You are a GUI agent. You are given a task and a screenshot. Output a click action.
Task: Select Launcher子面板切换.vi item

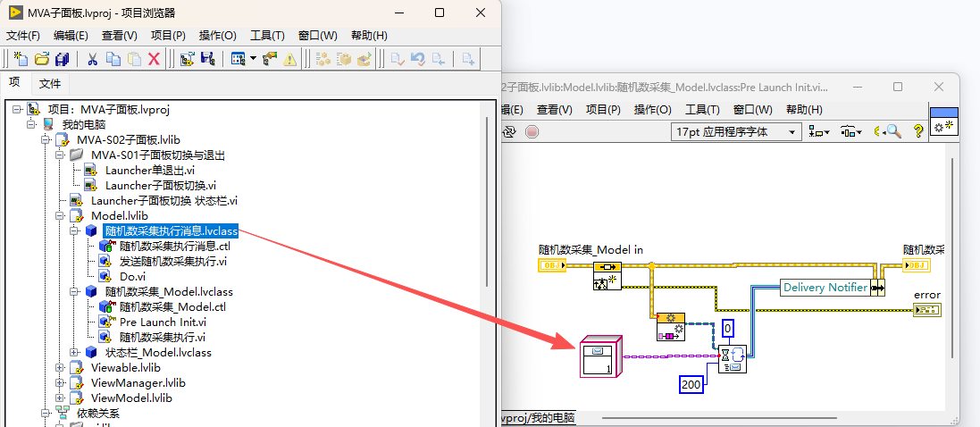[x=161, y=185]
